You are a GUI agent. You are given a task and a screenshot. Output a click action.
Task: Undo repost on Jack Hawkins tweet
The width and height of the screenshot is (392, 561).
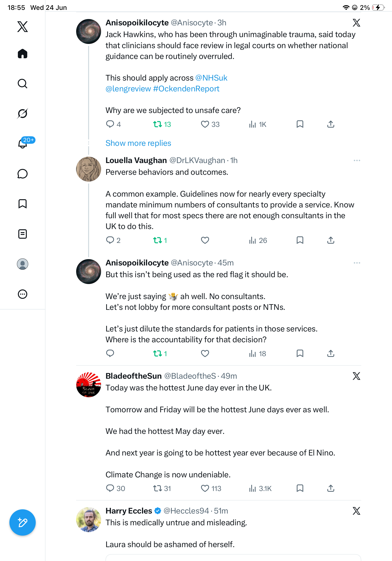[x=158, y=124]
